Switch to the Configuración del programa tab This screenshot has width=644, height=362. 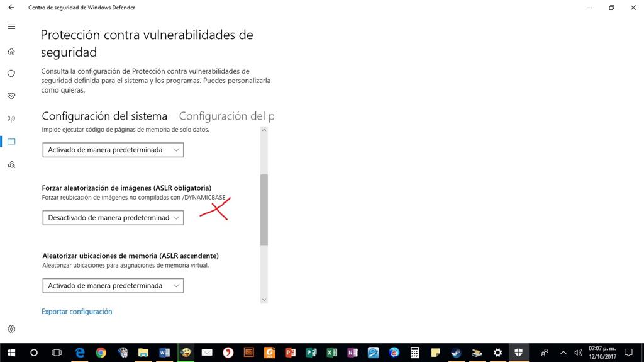[226, 116]
